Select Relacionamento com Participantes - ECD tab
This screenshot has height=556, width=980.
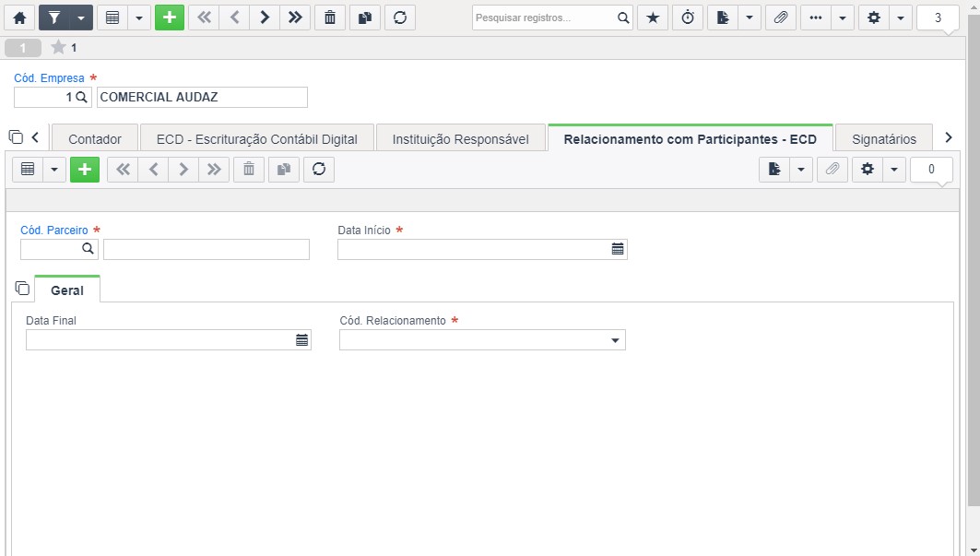tap(690, 139)
